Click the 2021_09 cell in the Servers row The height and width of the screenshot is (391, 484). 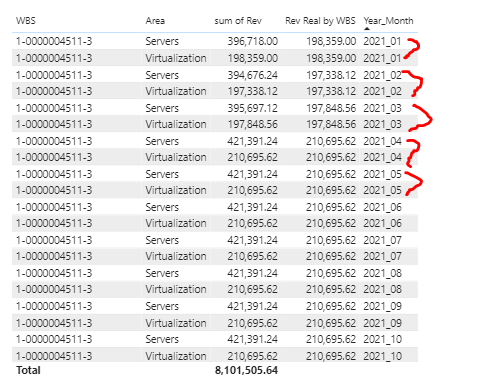tap(382, 306)
